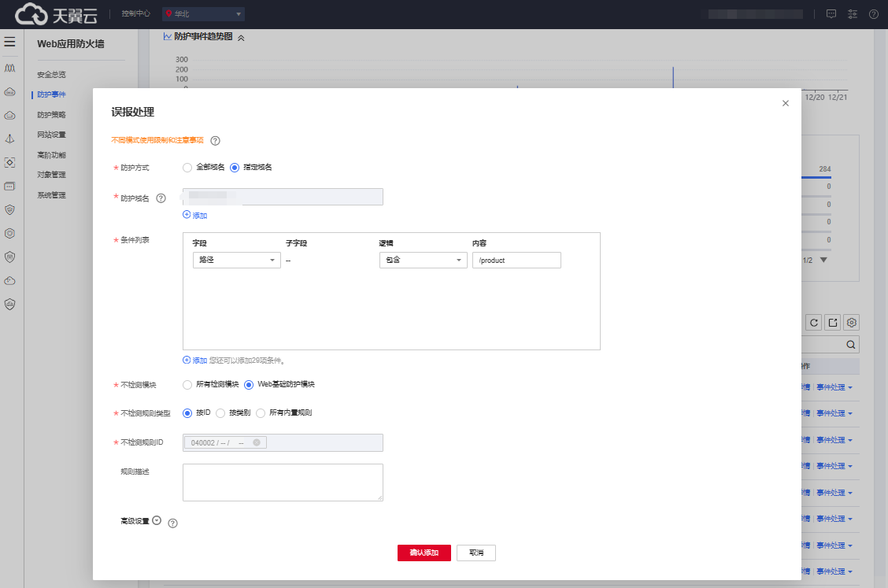The height and width of the screenshot is (588, 888).
Task: Click the refresh icon above event table
Action: [813, 322]
